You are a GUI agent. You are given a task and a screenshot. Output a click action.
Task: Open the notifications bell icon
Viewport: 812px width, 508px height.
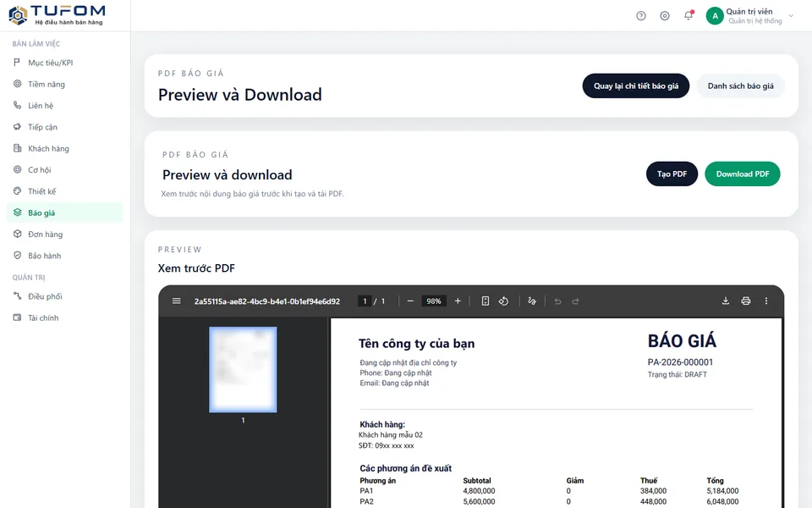689,15
